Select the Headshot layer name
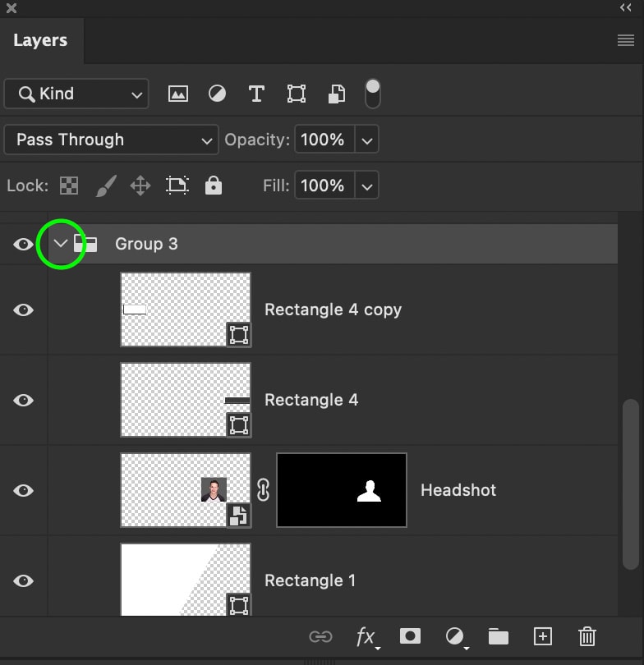The width and height of the screenshot is (644, 665). (x=458, y=490)
